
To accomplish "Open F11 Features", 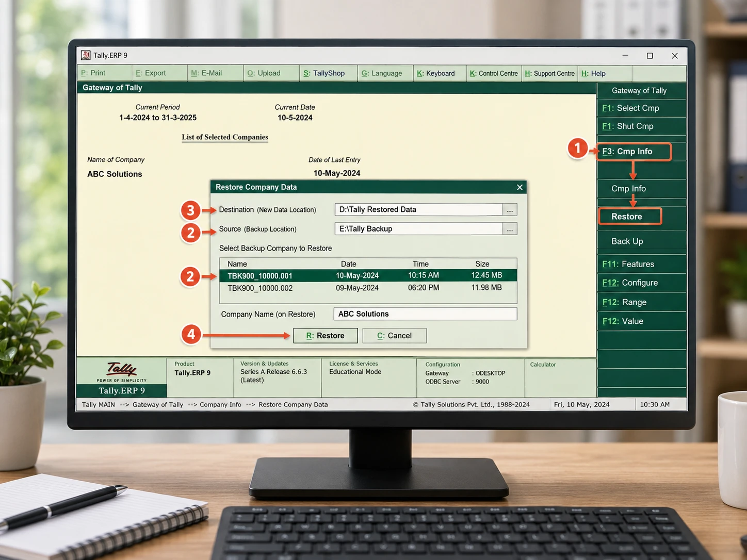I will [x=641, y=264].
